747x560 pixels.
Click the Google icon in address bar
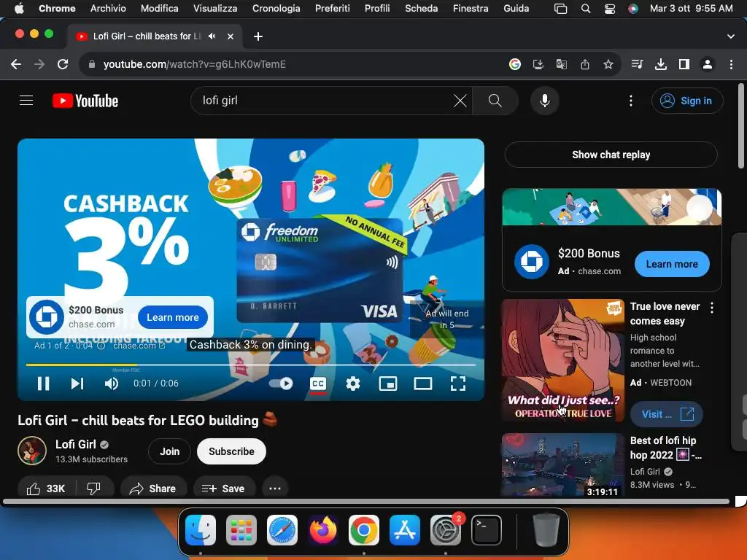click(x=514, y=64)
